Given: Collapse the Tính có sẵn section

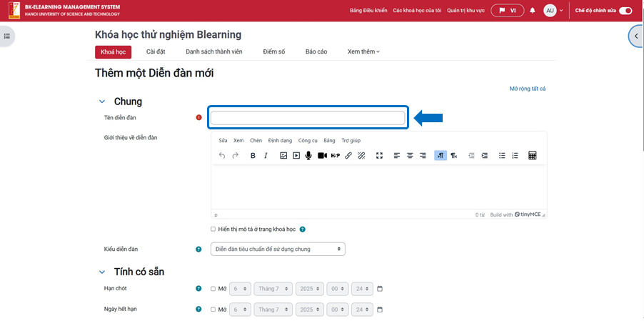Looking at the screenshot, I should [102, 272].
